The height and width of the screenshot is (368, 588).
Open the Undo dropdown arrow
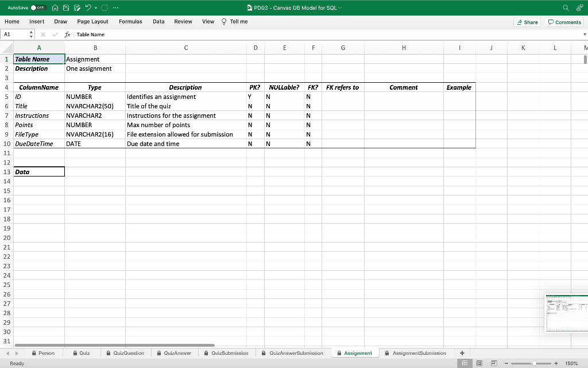click(x=95, y=8)
